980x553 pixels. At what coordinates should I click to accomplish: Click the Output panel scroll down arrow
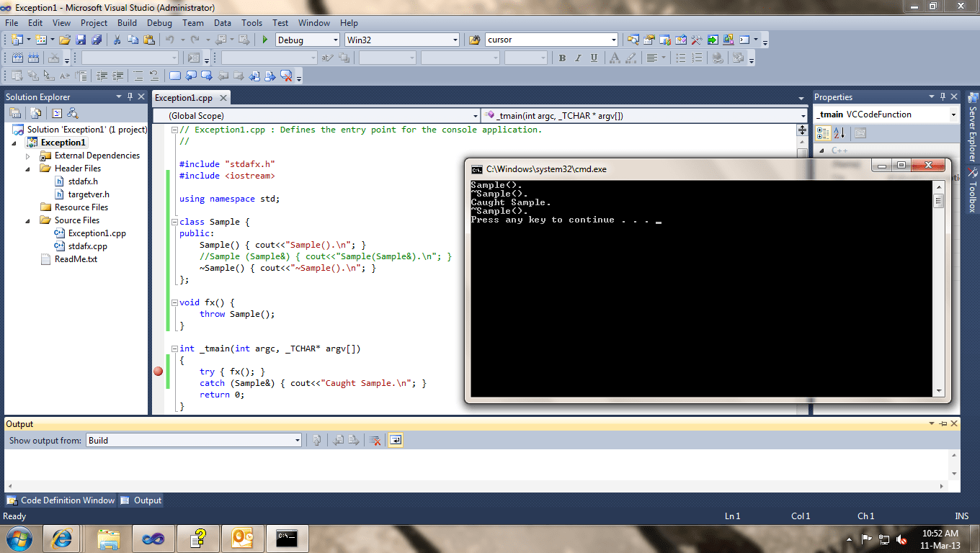point(954,473)
